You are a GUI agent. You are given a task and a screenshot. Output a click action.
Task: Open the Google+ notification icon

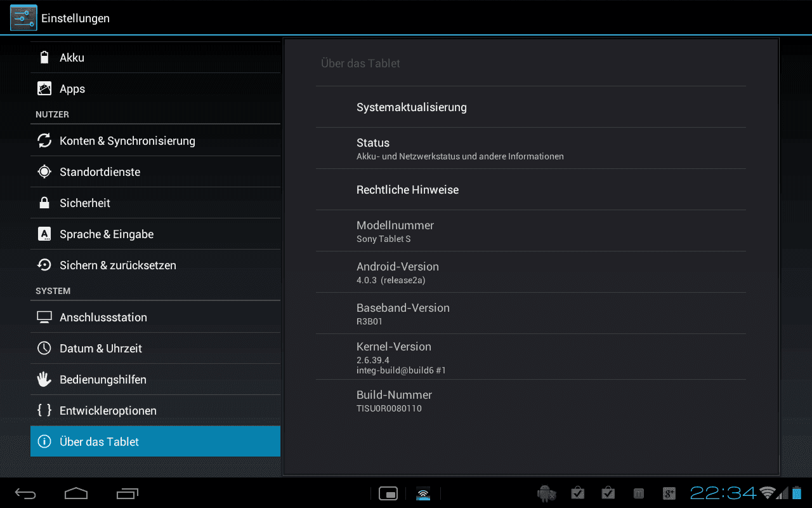tap(669, 493)
